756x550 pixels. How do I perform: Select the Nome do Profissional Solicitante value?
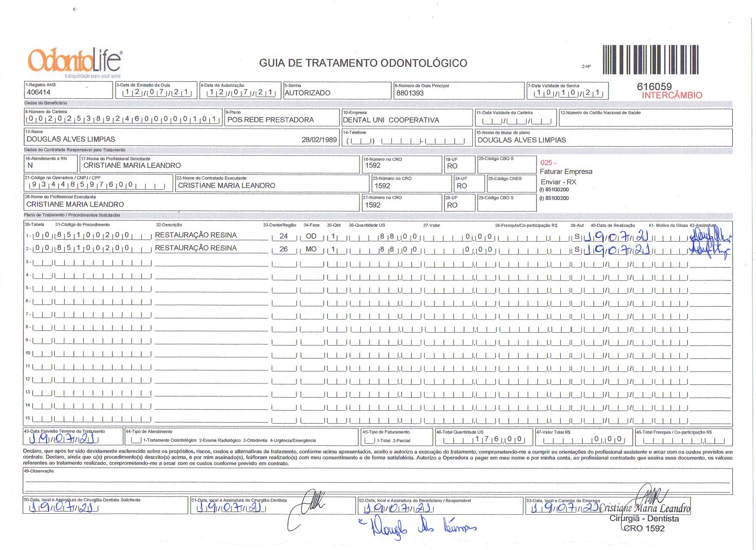pyautogui.click(x=132, y=166)
